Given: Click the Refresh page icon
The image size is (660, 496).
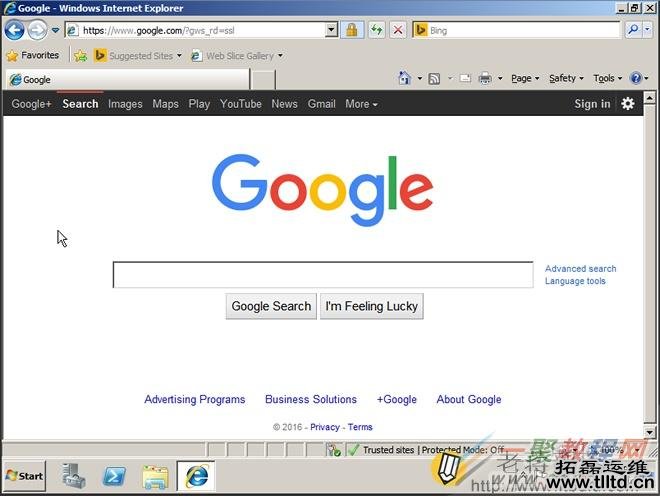Looking at the screenshot, I should pyautogui.click(x=376, y=30).
